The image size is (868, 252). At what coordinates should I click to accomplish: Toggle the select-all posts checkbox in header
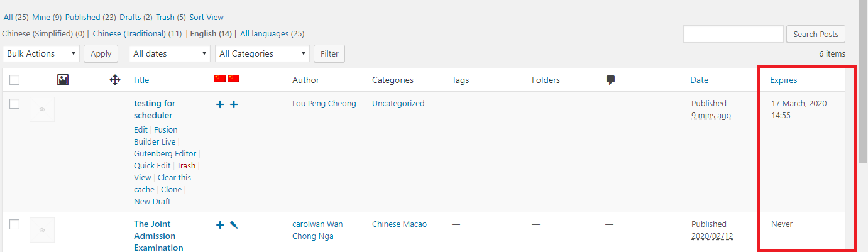(14, 80)
